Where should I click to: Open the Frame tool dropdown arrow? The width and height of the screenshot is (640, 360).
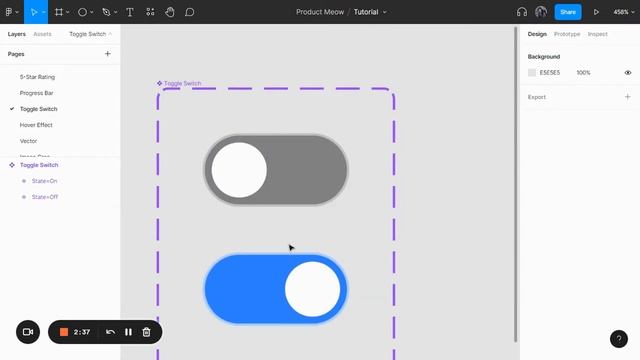click(68, 12)
